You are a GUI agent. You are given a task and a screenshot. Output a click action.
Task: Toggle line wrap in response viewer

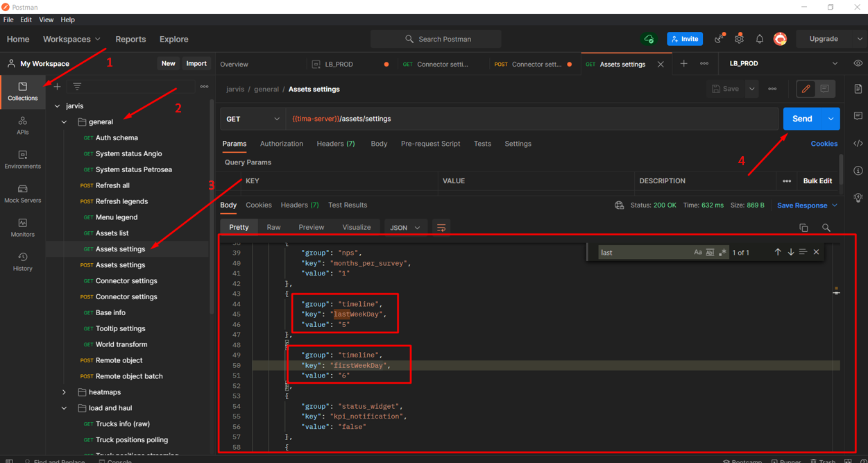(x=441, y=228)
